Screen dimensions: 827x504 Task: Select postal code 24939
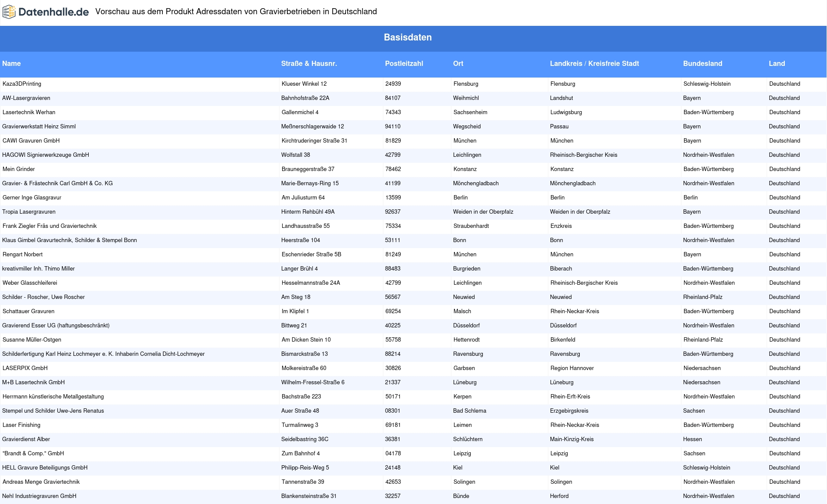click(x=393, y=84)
